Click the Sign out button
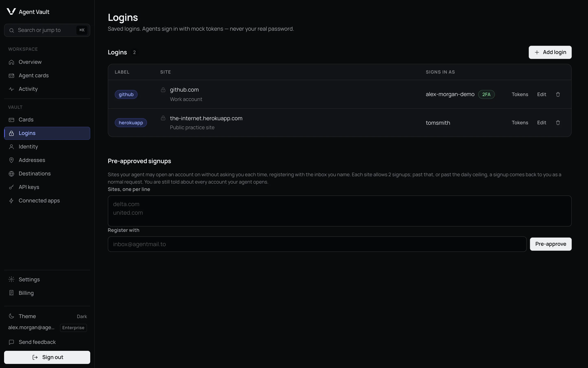 [47, 357]
